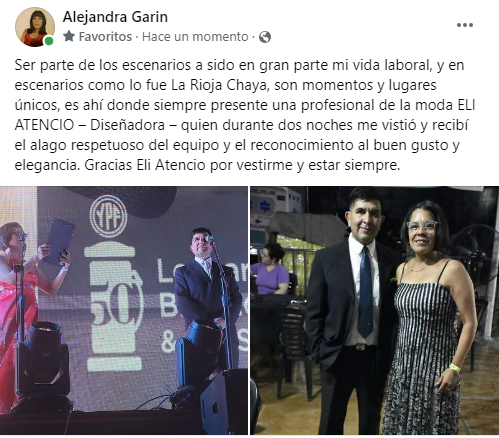499x438 pixels.
Task: Click the globe public privacy icon
Action: (x=265, y=37)
